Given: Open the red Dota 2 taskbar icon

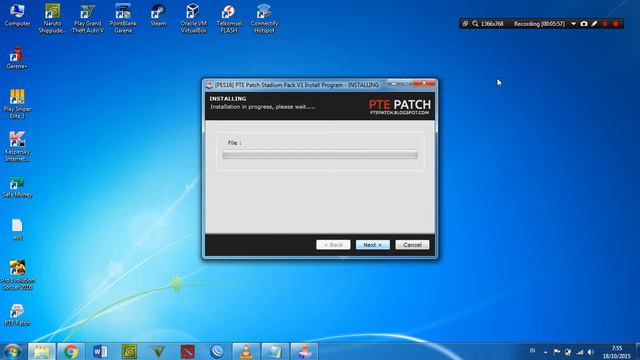Looking at the screenshot, I should coord(188,351).
